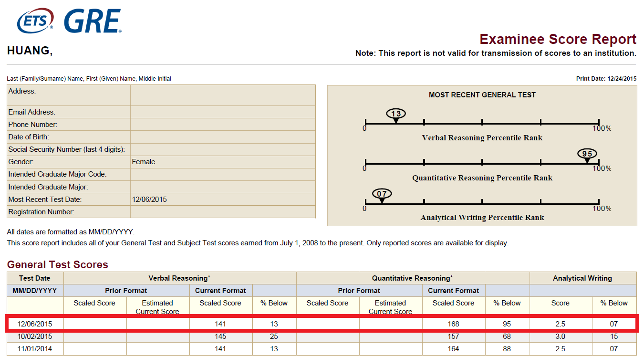
Task: Click the "General Test Scores" section heading
Action: [58, 265]
